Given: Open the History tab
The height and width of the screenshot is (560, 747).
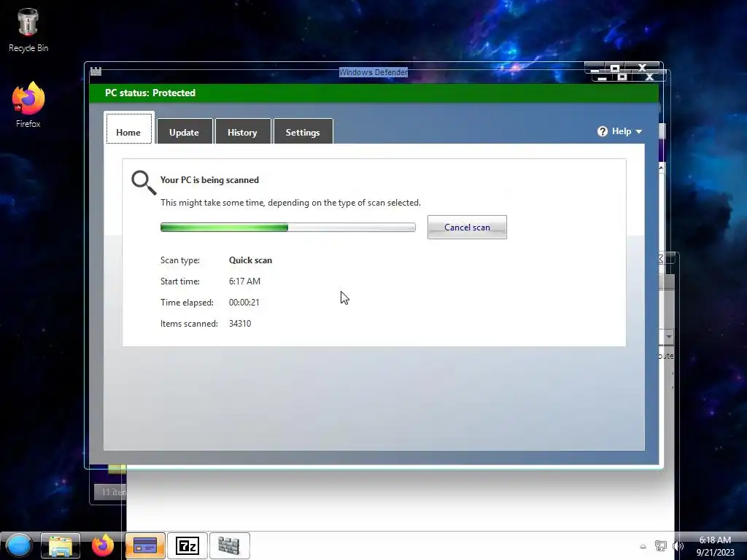Looking at the screenshot, I should (x=242, y=131).
